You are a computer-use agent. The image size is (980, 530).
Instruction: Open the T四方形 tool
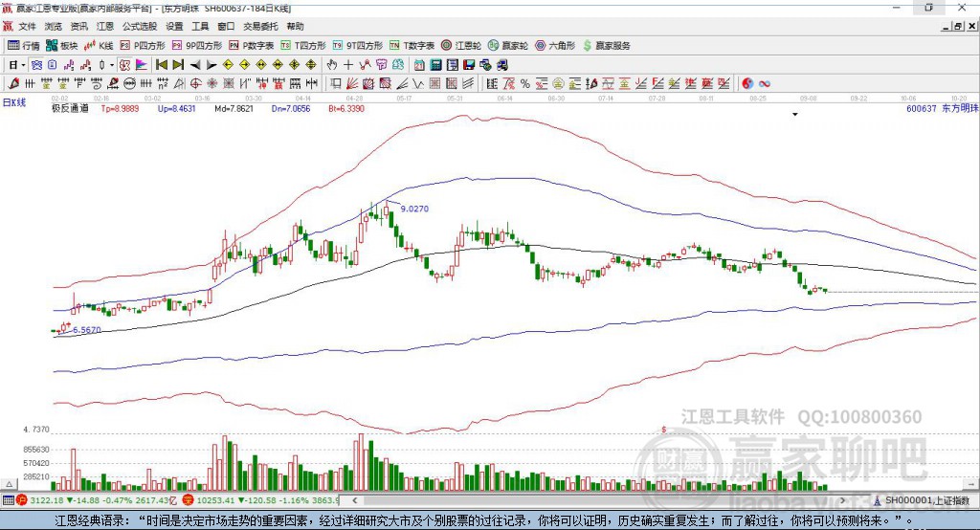pyautogui.click(x=303, y=46)
